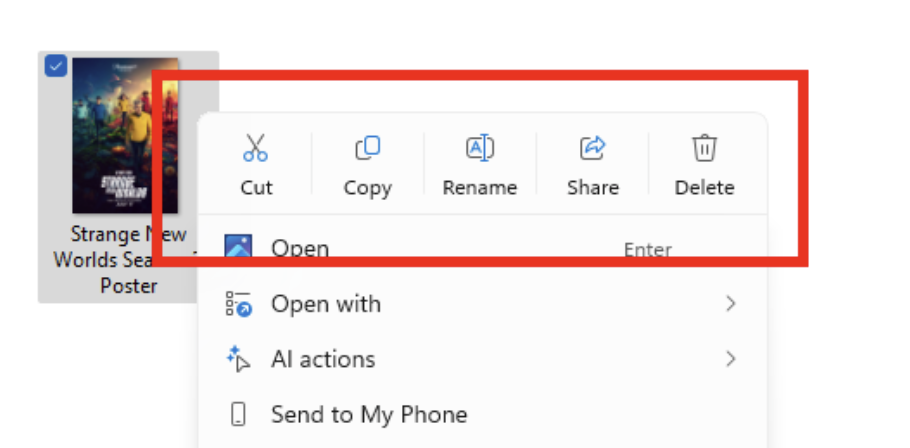Screen dimensions: 910x448
Task: Click the Share arrow icon
Action: [x=593, y=149]
